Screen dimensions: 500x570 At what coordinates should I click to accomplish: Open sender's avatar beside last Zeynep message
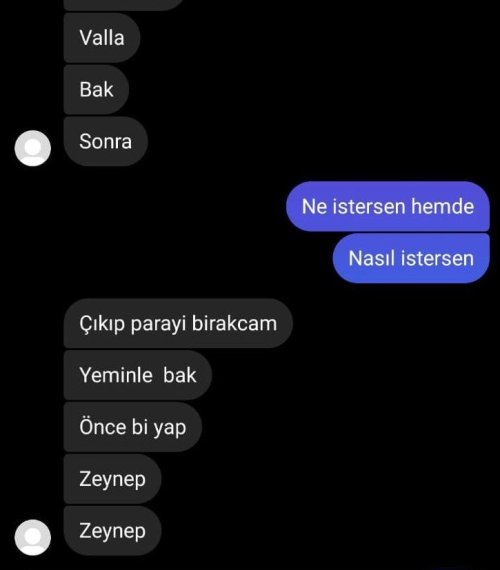pos(33,537)
